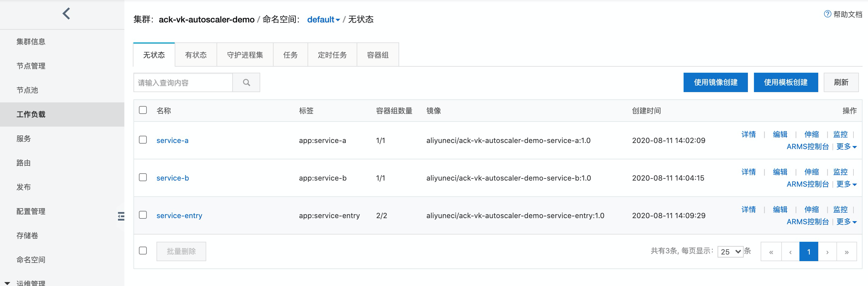This screenshot has width=868, height=286.
Task: Go to previous page arrow
Action: [790, 251]
